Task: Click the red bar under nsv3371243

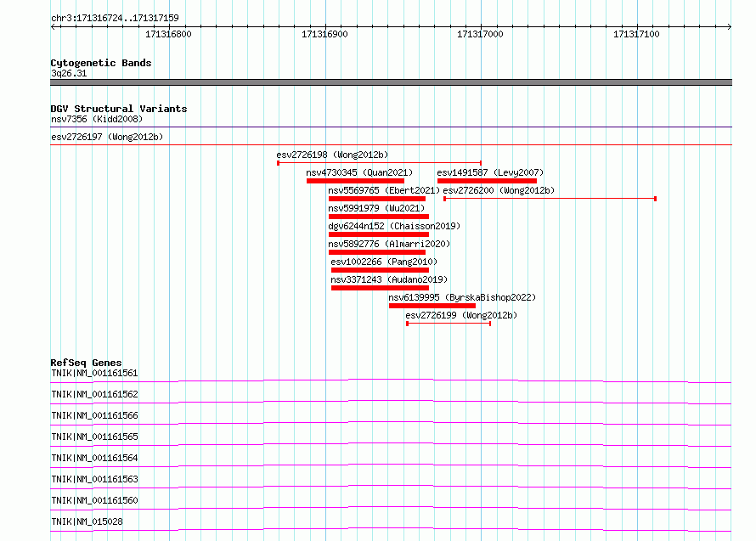Action: (x=380, y=288)
